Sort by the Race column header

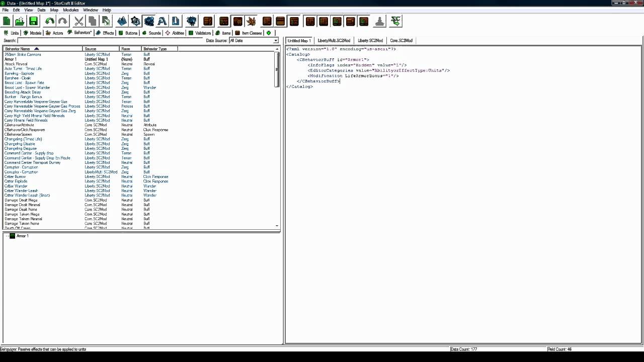(x=130, y=49)
